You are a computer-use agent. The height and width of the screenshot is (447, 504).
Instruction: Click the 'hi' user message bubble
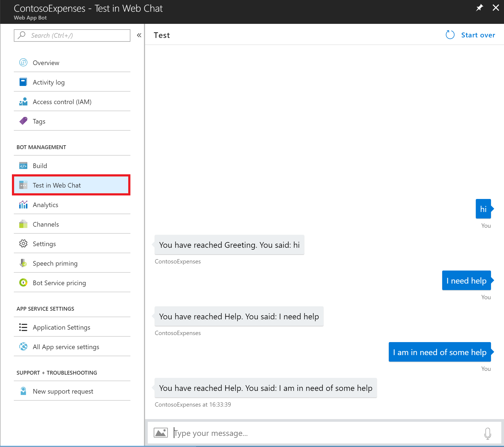click(483, 209)
